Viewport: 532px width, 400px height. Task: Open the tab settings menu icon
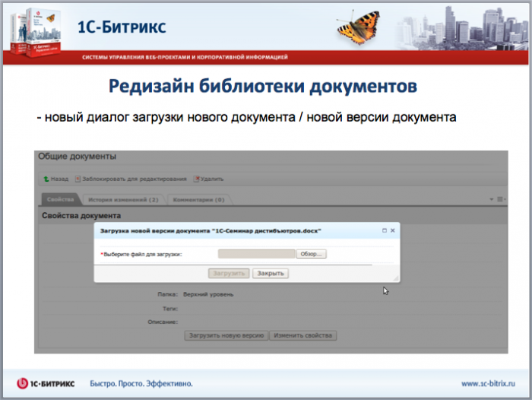coord(500,199)
